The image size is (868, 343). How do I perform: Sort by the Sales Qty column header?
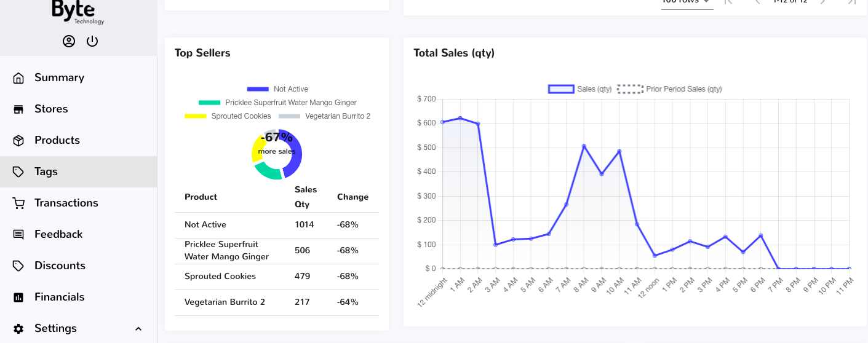click(306, 197)
